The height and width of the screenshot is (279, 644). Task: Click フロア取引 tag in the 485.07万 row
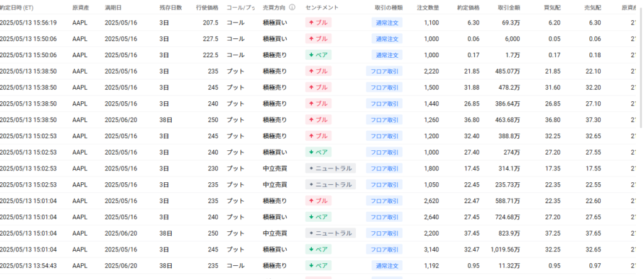tap(384, 71)
